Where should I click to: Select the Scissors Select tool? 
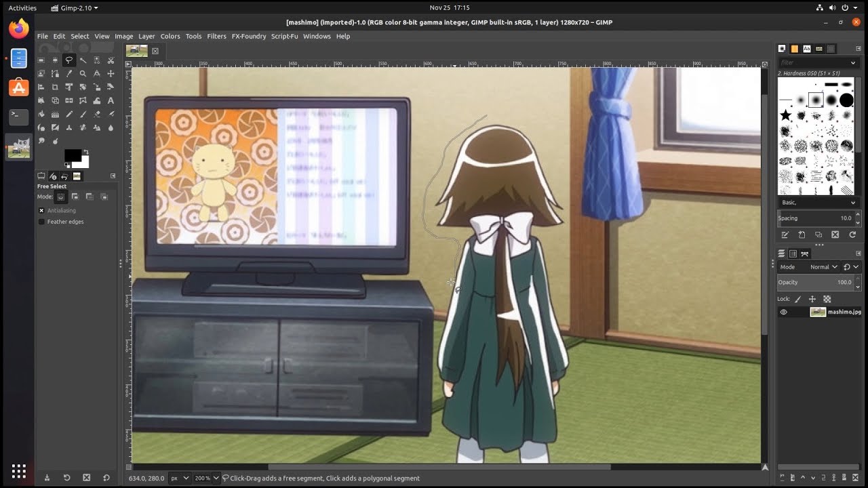click(111, 60)
